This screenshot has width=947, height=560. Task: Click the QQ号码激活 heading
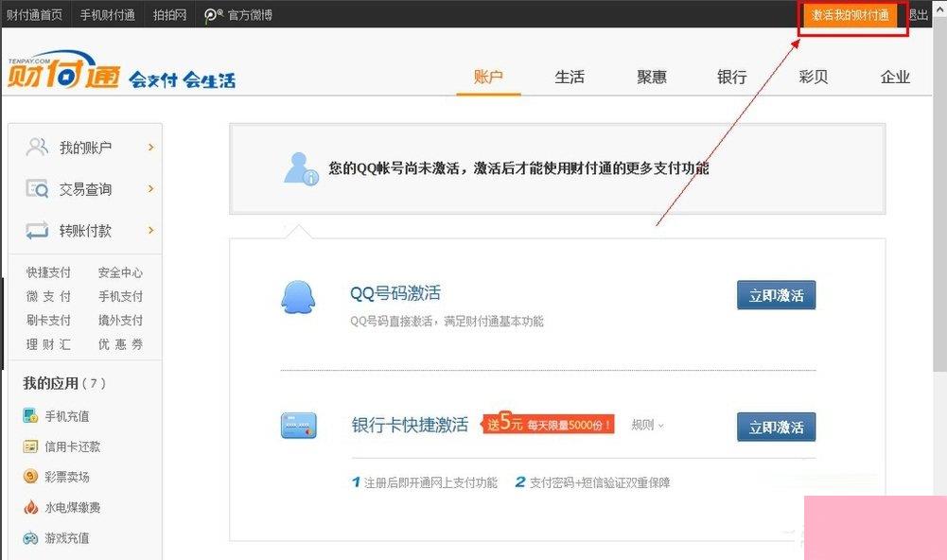(x=395, y=293)
